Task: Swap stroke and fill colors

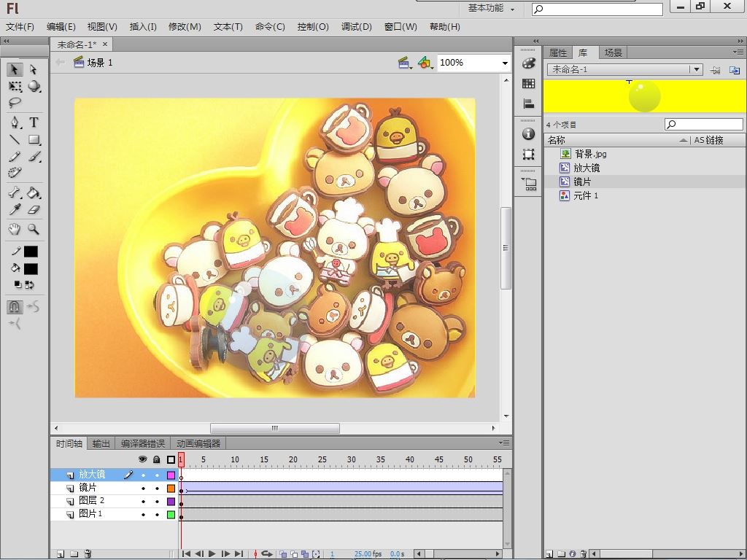Action: 29,285
